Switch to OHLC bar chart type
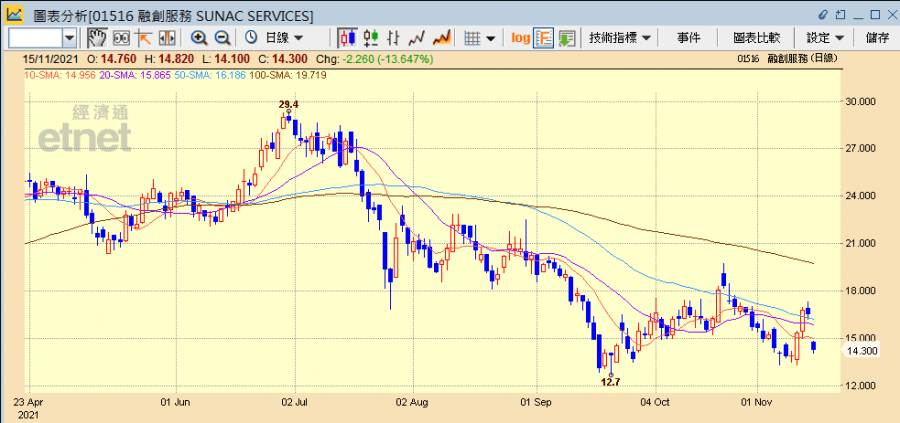Image resolution: width=900 pixels, height=423 pixels. [371, 37]
